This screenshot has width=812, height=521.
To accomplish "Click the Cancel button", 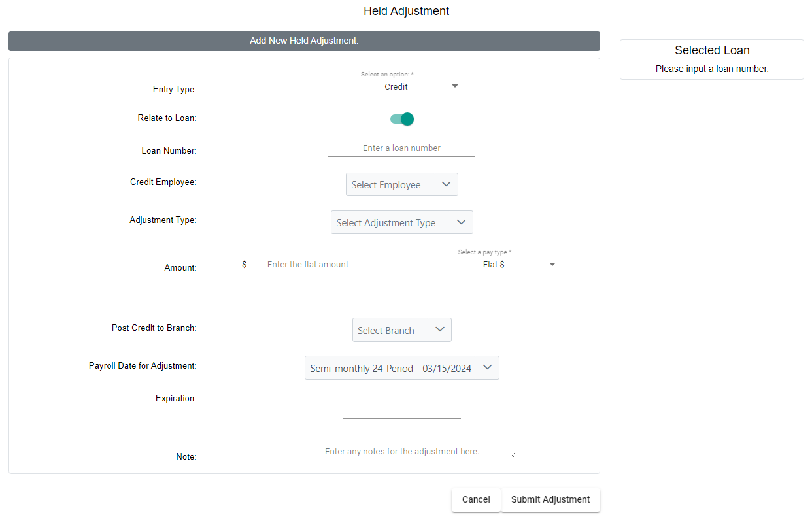I will pos(476,499).
